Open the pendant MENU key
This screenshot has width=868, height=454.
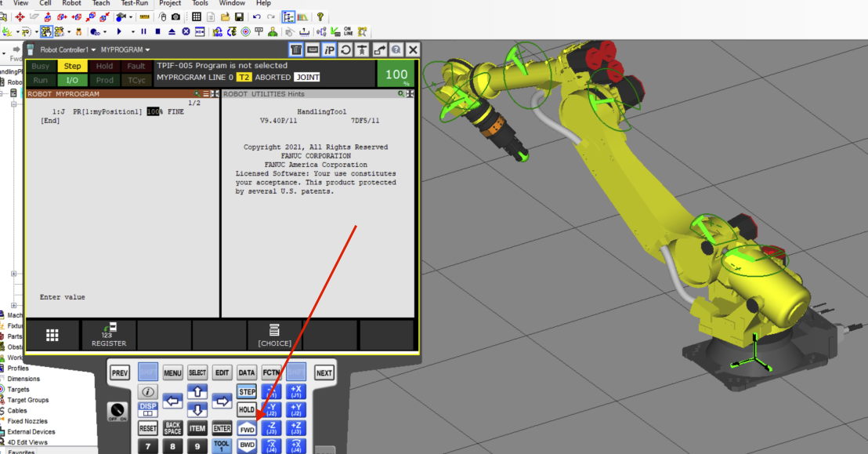172,372
